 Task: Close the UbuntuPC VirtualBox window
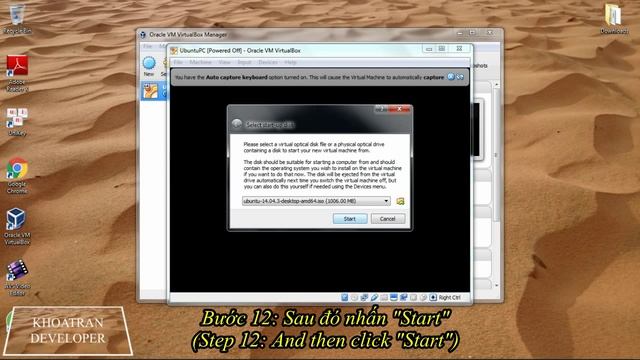[459, 49]
